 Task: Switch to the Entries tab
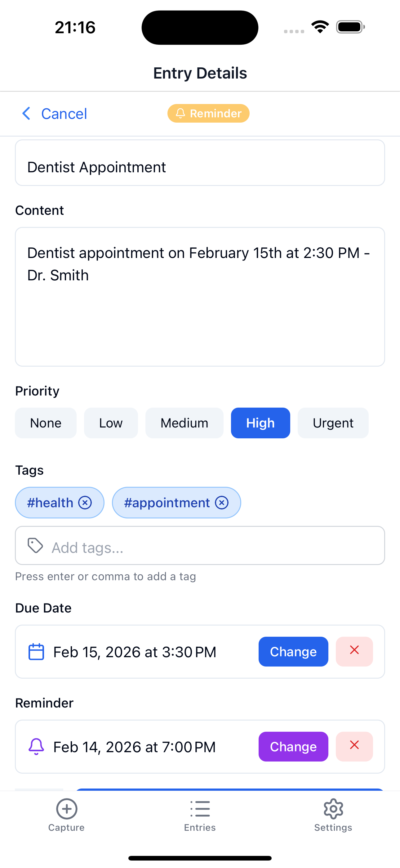pos(200,814)
